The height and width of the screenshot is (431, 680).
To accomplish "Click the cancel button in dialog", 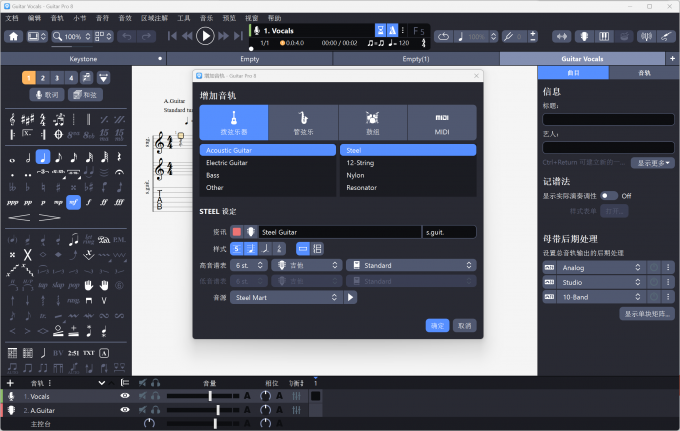I will [x=464, y=325].
